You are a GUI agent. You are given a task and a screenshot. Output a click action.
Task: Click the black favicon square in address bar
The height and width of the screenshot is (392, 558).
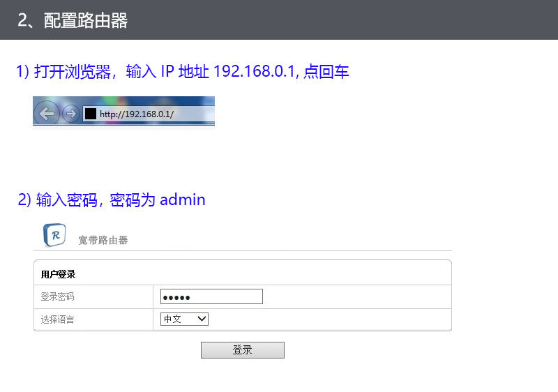tap(90, 114)
